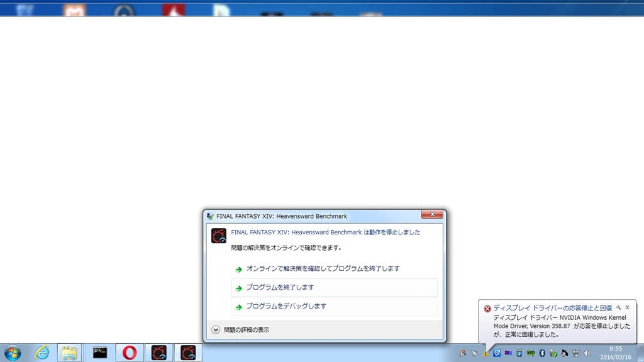
Task: Launch Internet Explorer from taskbar
Action: coord(42,353)
